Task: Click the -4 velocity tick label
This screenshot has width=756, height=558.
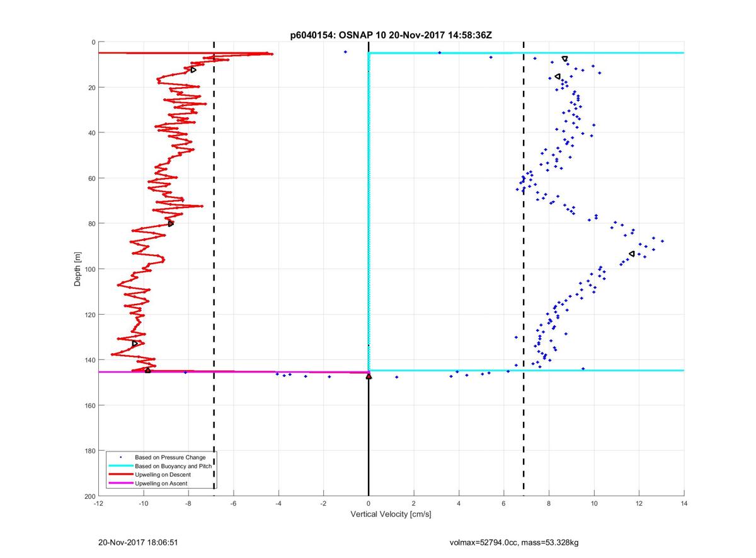Action: coord(278,504)
